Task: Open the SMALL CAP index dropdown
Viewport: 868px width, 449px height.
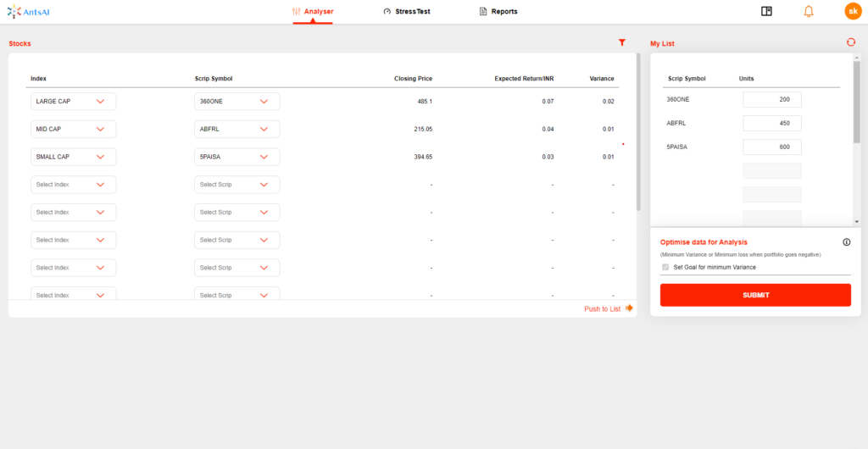Action: click(74, 157)
